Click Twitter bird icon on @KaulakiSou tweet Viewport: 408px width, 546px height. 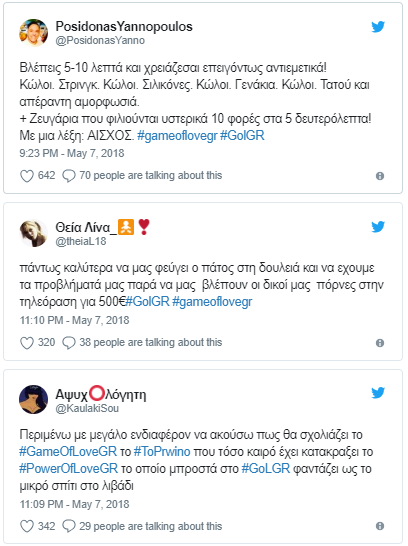click(378, 393)
